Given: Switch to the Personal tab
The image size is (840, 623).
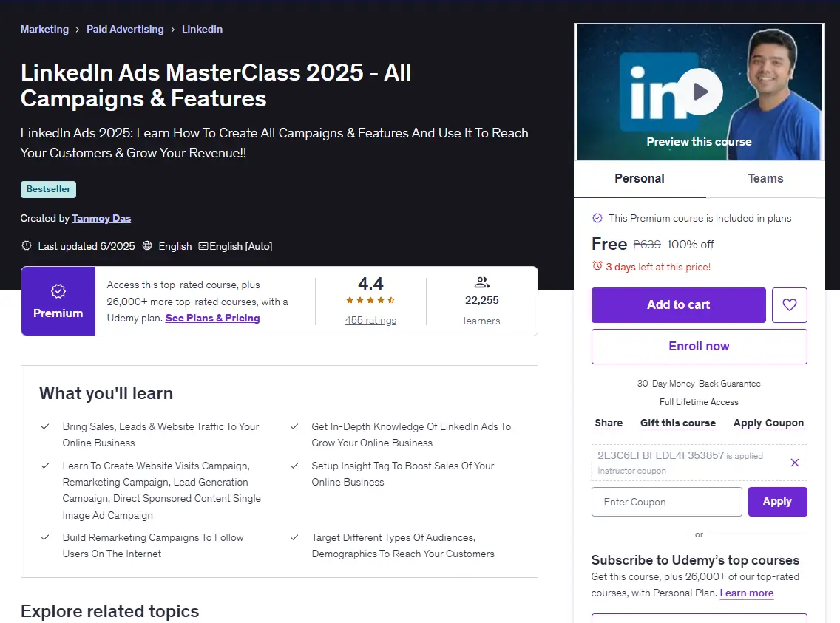Looking at the screenshot, I should (639, 179).
